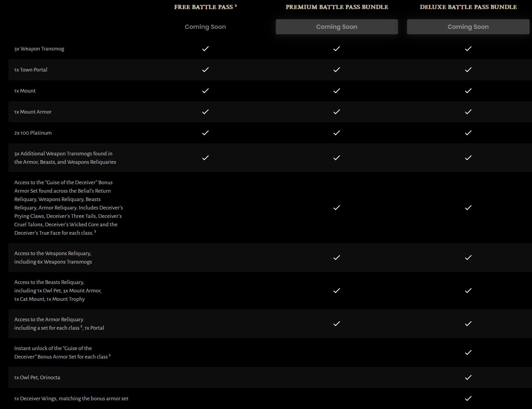Click Free pass checkmark for 1x Town Portal

205,69
